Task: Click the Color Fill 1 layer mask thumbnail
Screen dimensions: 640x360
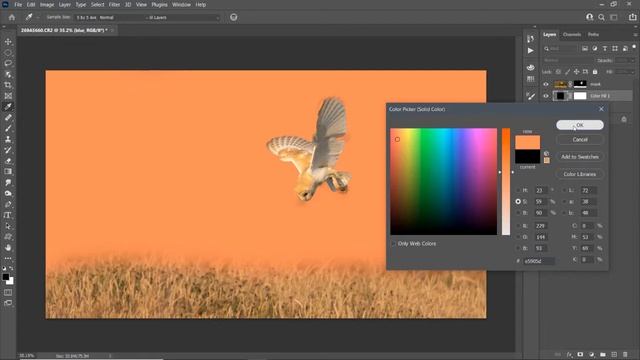Action: click(580, 96)
